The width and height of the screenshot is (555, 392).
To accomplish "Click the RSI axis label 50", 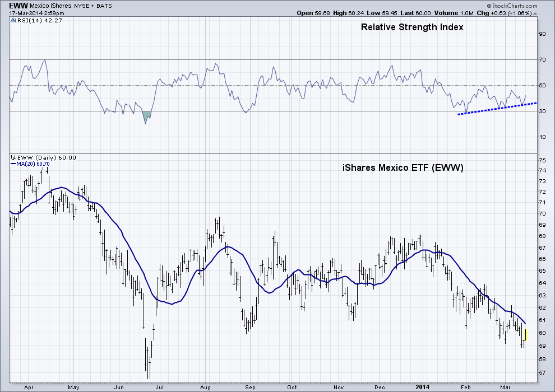I will coord(542,86).
